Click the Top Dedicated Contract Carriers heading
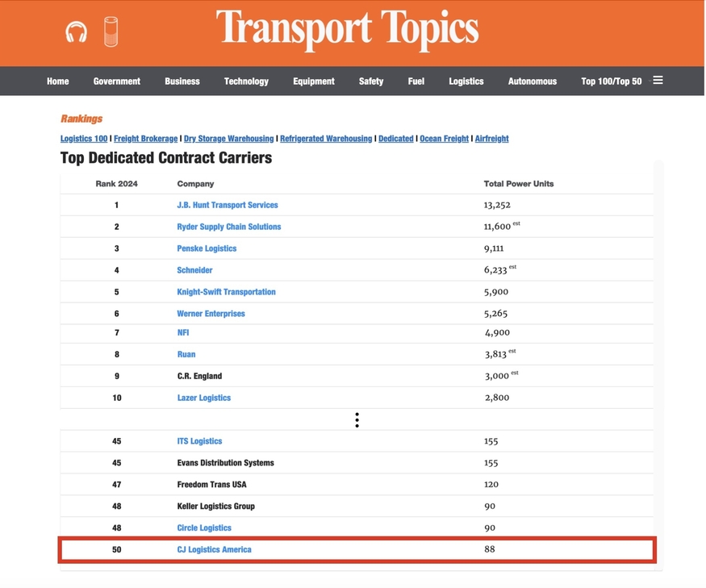This screenshot has height=588, width=706. click(x=166, y=157)
